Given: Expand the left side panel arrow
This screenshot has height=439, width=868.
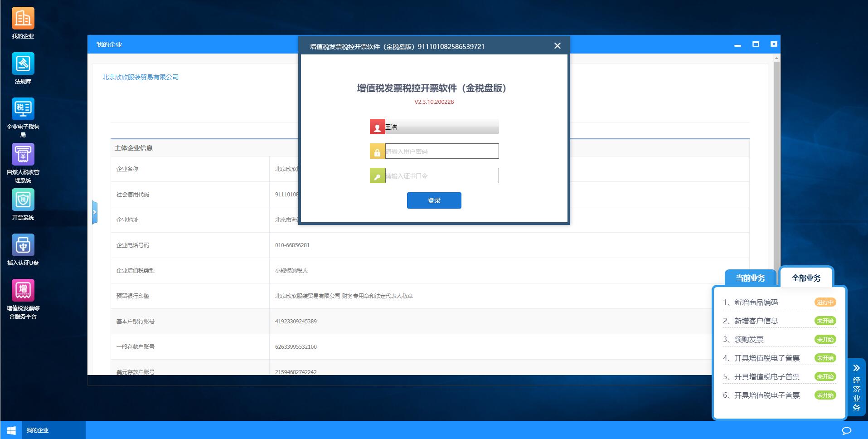Looking at the screenshot, I should pyautogui.click(x=95, y=212).
